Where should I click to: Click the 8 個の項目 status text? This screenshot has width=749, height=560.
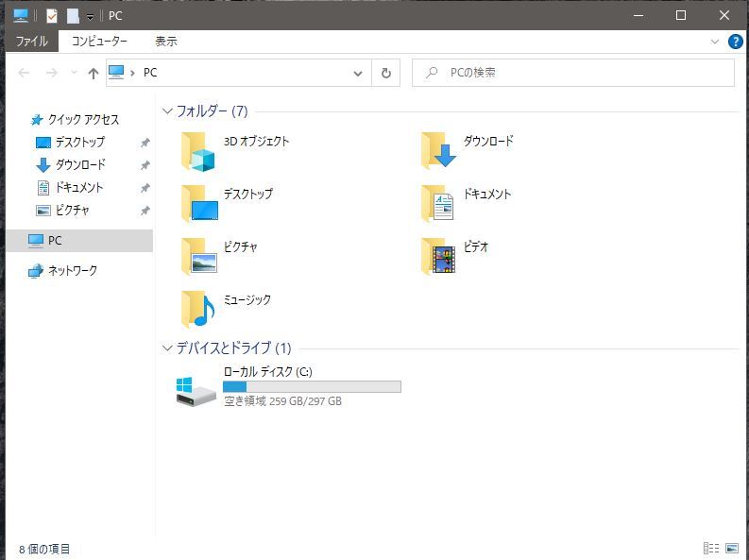pos(44,549)
